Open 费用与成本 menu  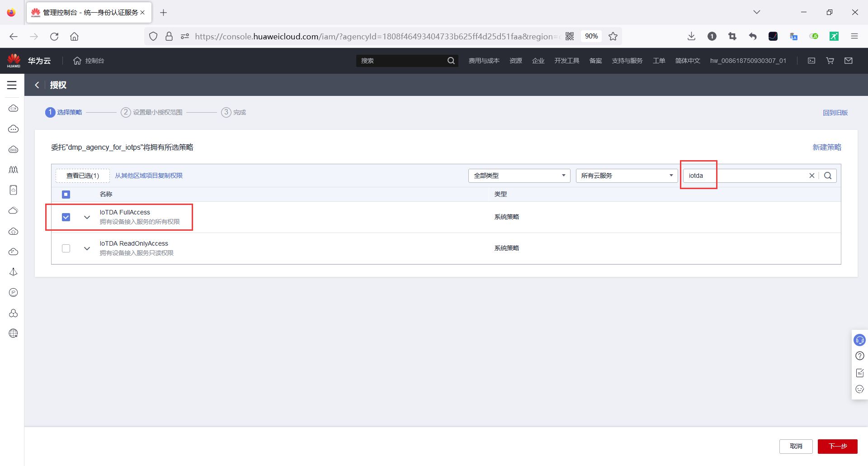484,61
